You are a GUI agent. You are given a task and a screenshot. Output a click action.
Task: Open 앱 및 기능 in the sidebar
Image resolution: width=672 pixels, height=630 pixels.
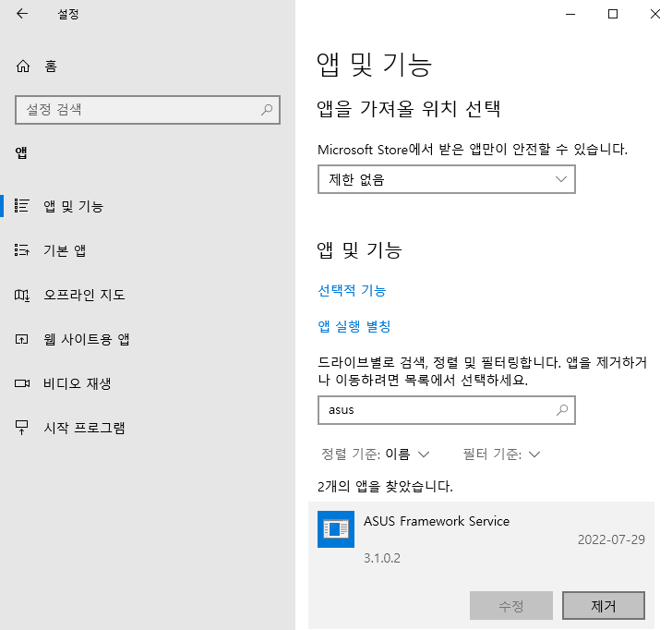pyautogui.click(x=73, y=206)
